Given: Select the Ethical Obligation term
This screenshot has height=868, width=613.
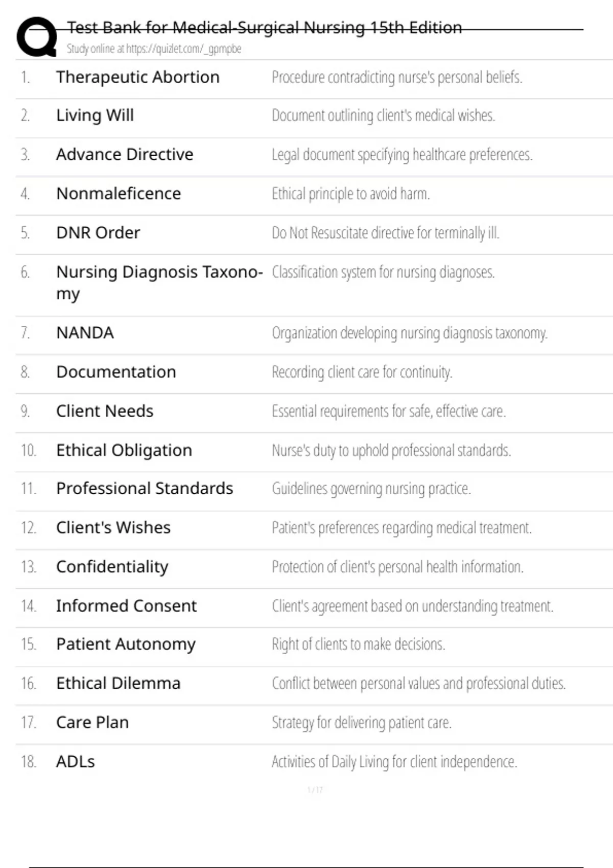Looking at the screenshot, I should point(124,450).
